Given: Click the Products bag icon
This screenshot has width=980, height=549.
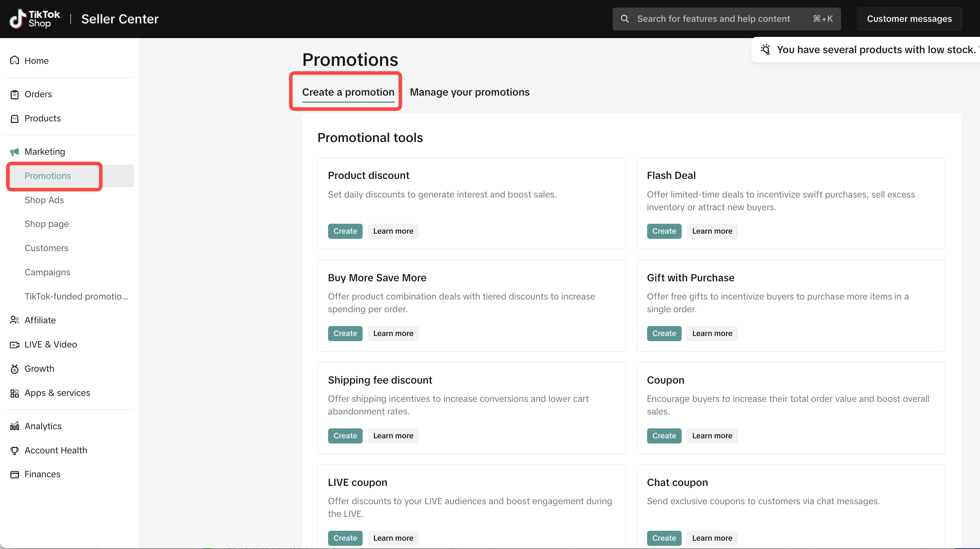Looking at the screenshot, I should point(15,119).
